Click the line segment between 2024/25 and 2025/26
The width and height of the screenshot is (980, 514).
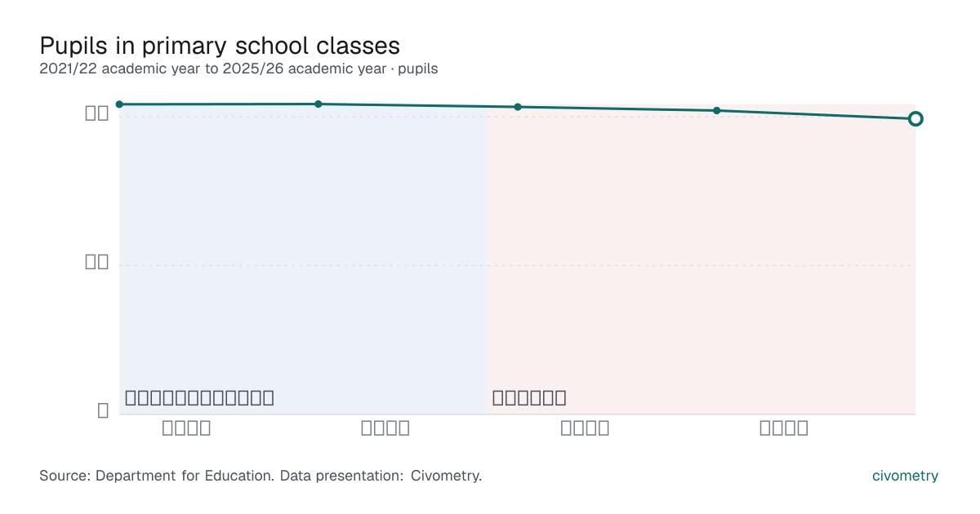tap(817, 114)
